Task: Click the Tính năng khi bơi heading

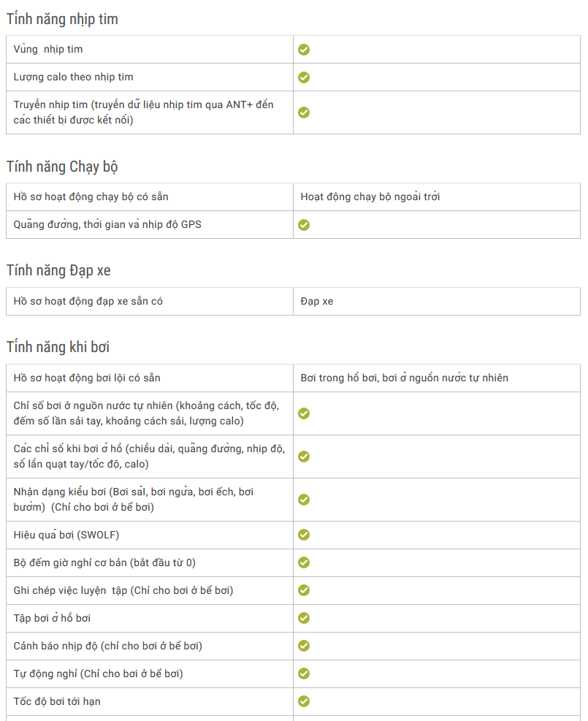Action: point(58,347)
